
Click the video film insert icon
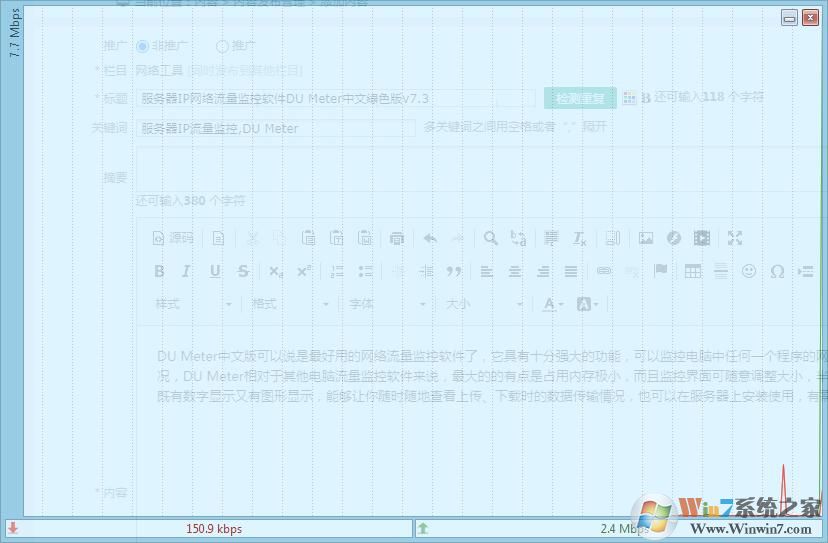(x=702, y=238)
